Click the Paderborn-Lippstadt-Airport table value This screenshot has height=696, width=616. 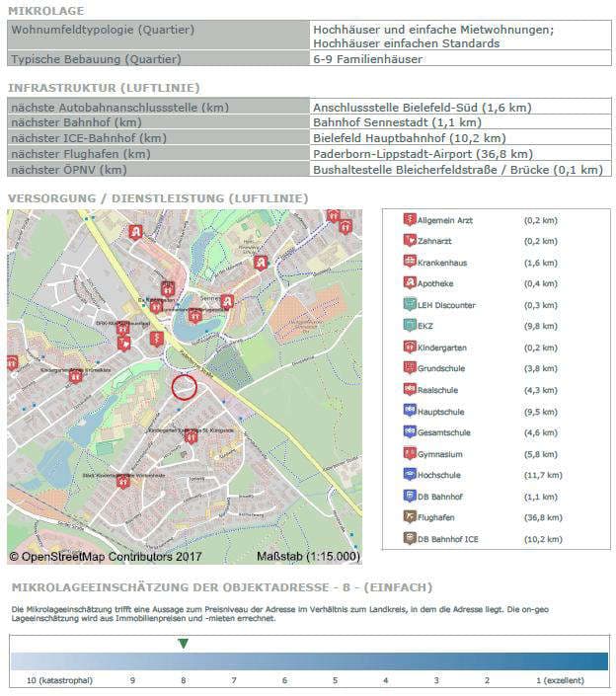423,154
